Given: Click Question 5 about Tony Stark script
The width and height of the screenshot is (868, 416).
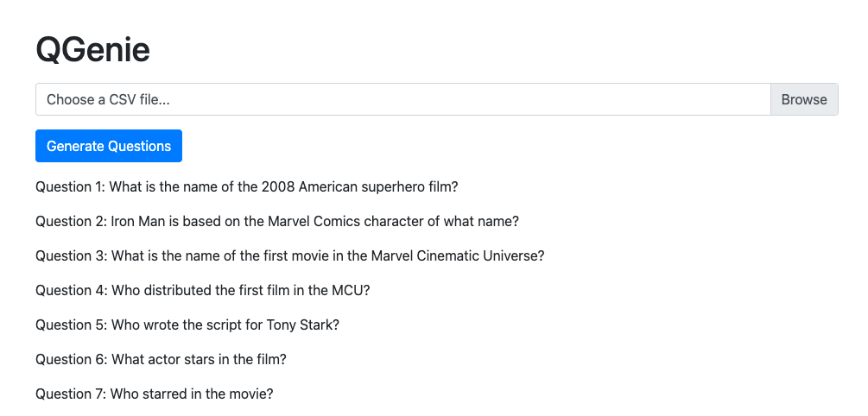Looking at the screenshot, I should coord(187,325).
